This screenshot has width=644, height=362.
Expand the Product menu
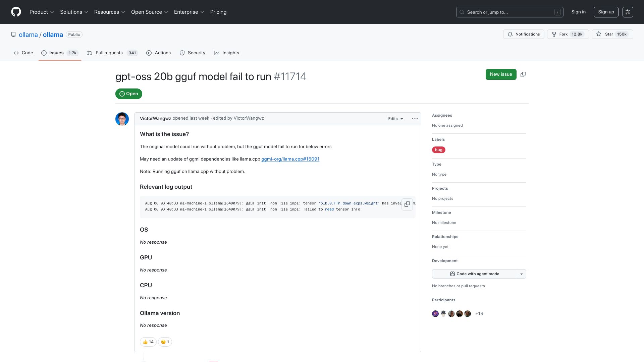[42, 12]
